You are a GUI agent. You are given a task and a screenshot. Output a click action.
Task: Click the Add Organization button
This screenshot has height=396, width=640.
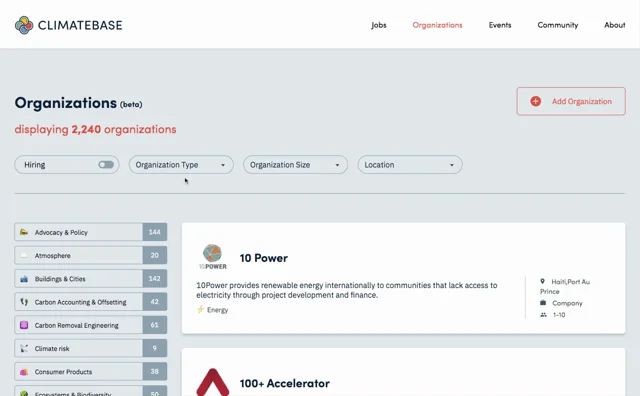click(x=571, y=101)
